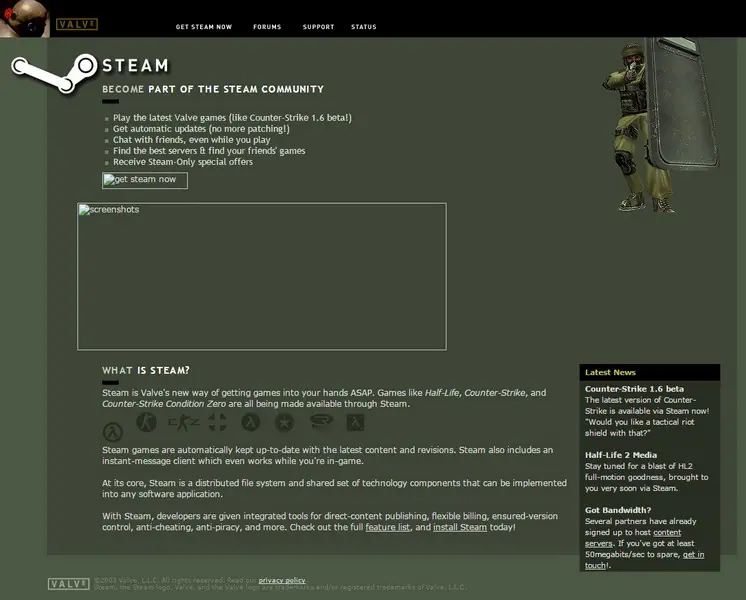Click the head portrait image in header corner

point(25,19)
